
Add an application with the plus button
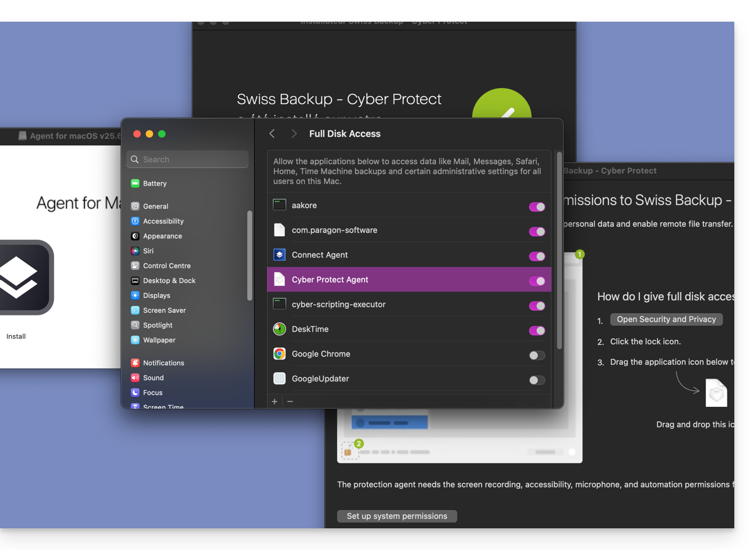point(275,401)
